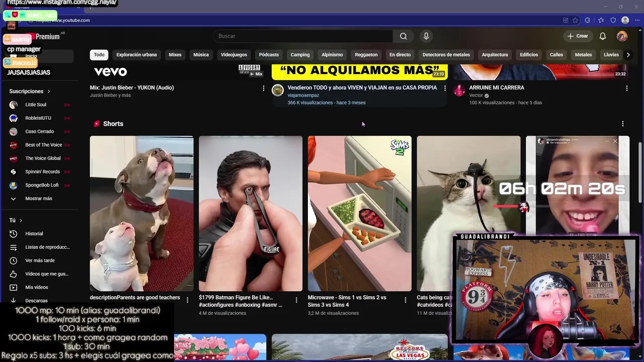This screenshot has width=644, height=362.
Task: Click the Crear button
Action: coord(578,36)
